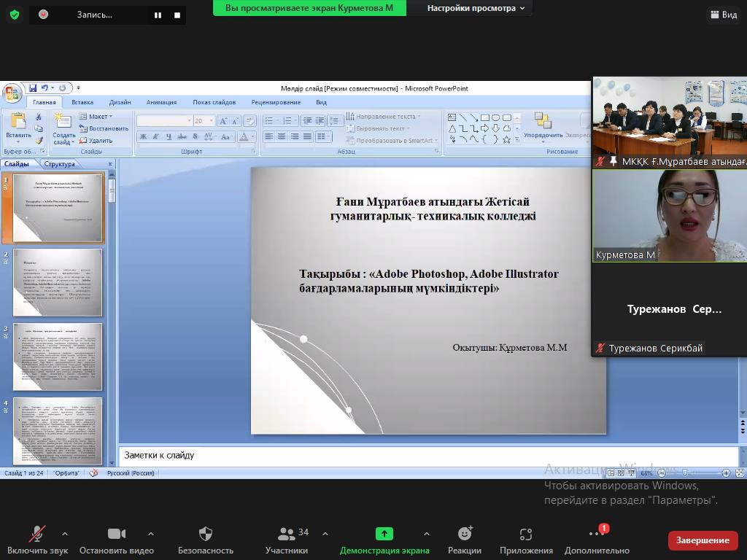This screenshot has width=747, height=560.
Task: Open the columns dropdown in paragraph group
Action: (324, 136)
